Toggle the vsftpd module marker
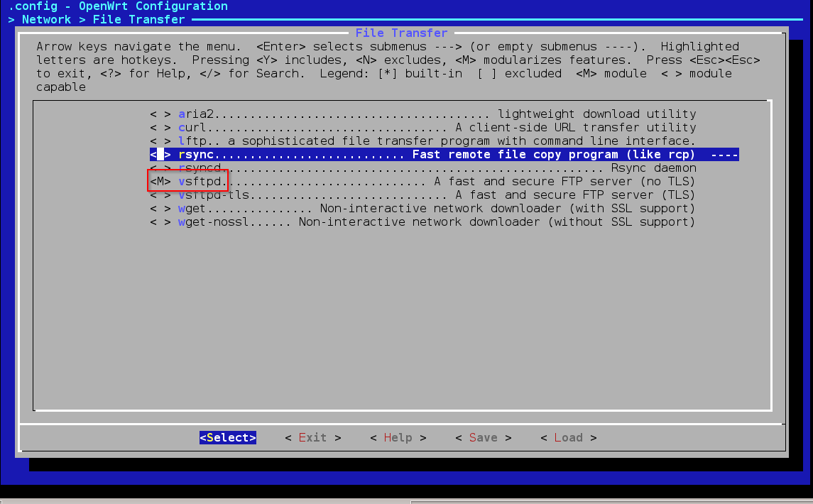The height and width of the screenshot is (504, 813). coord(160,182)
